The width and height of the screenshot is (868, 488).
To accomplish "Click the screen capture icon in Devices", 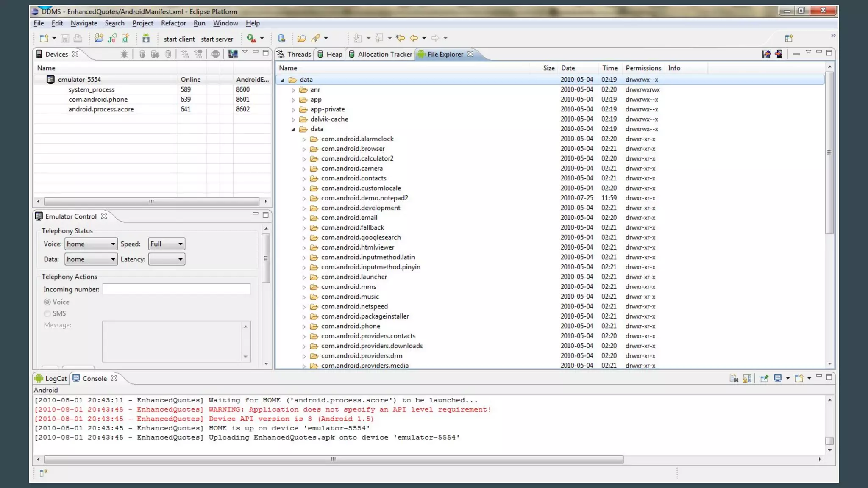I will point(233,54).
